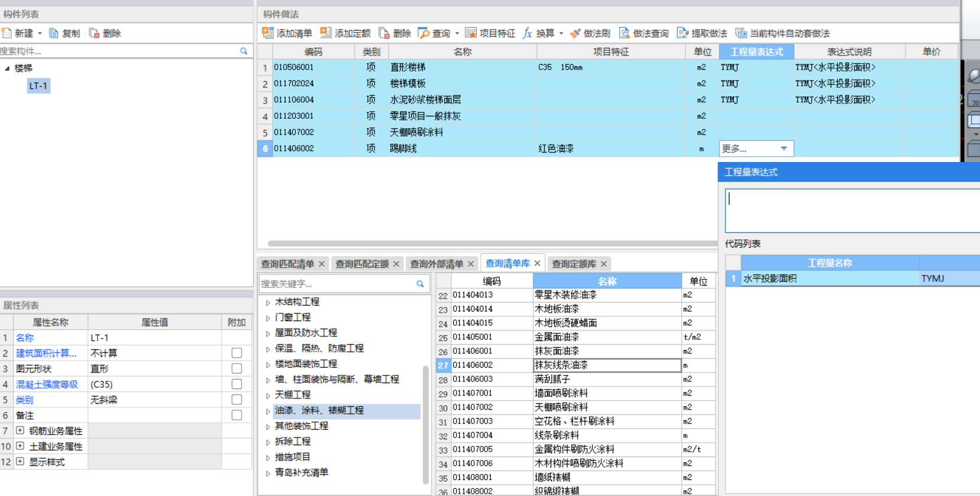Select 青岛补充清单 in tree
This screenshot has width=980, height=496.
pyautogui.click(x=301, y=472)
